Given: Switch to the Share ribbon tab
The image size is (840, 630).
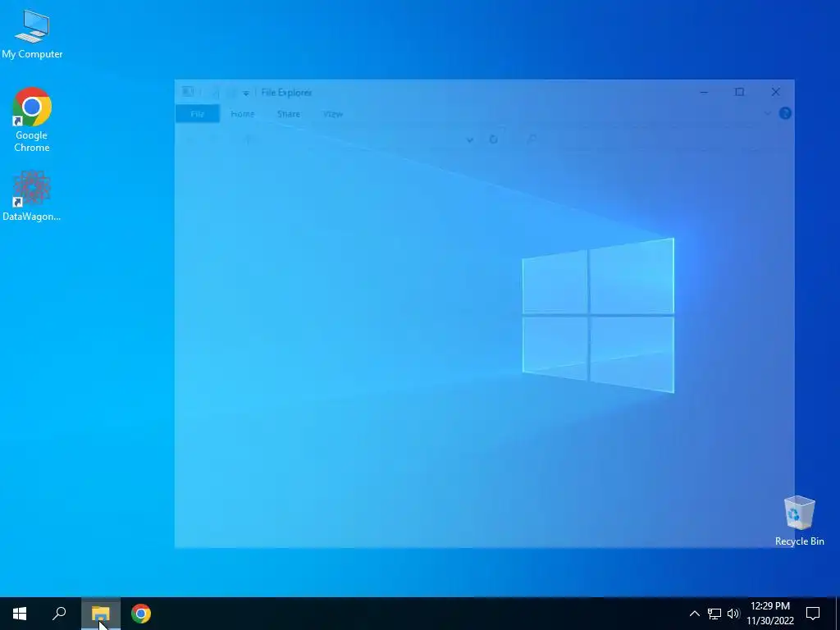Looking at the screenshot, I should point(288,114).
